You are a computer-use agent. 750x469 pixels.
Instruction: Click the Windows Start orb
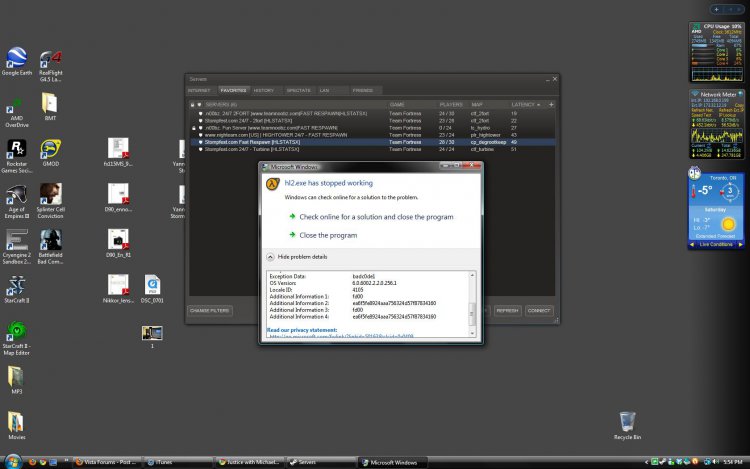point(13,462)
